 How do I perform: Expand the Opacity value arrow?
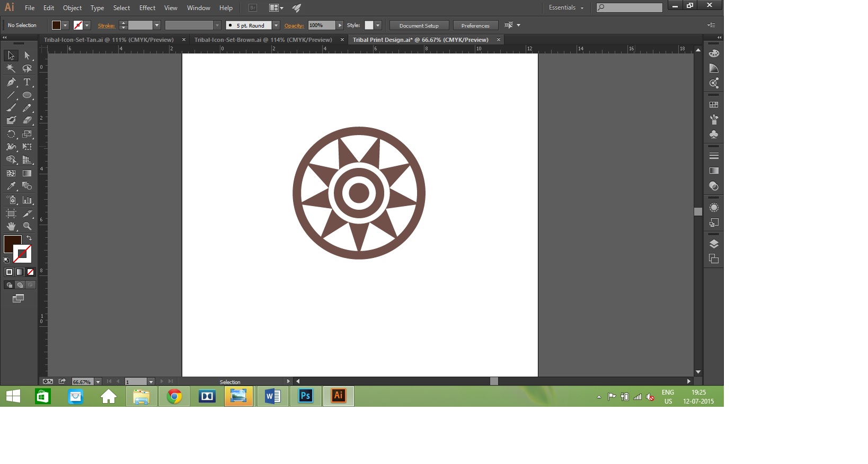pos(340,25)
